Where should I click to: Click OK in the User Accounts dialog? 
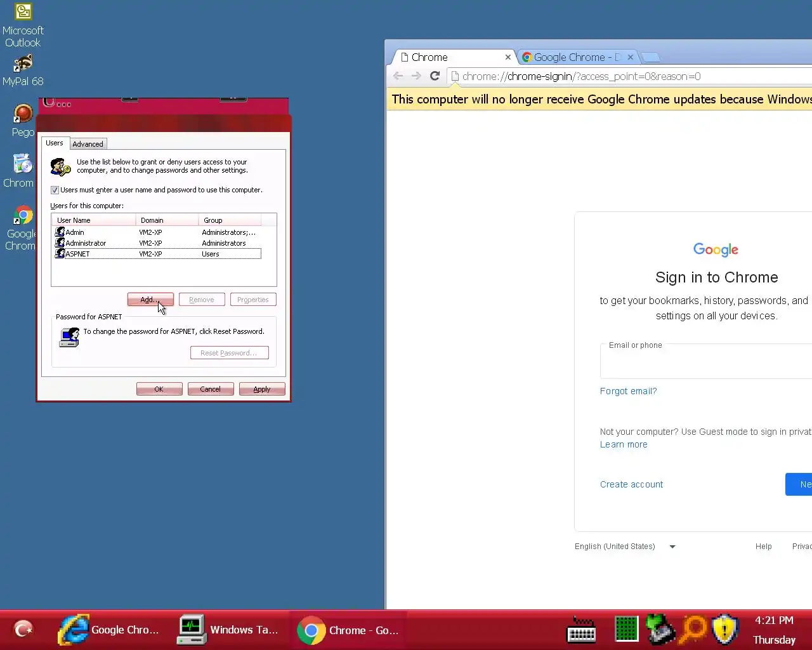[159, 389]
